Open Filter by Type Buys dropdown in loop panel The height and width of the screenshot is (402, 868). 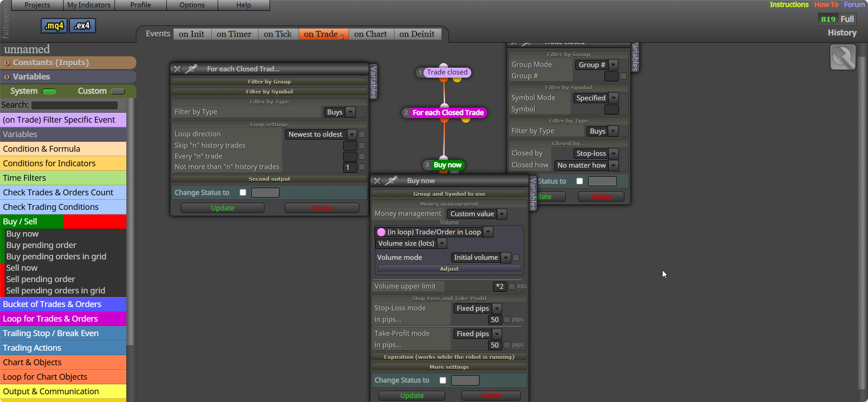(x=339, y=112)
